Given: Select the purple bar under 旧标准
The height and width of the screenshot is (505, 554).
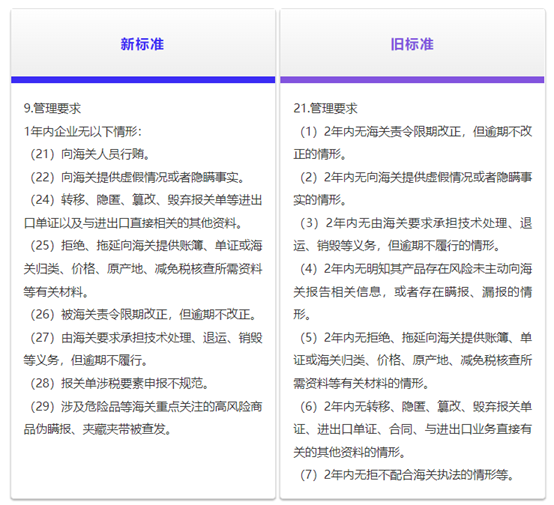Looking at the screenshot, I should click(x=412, y=80).
